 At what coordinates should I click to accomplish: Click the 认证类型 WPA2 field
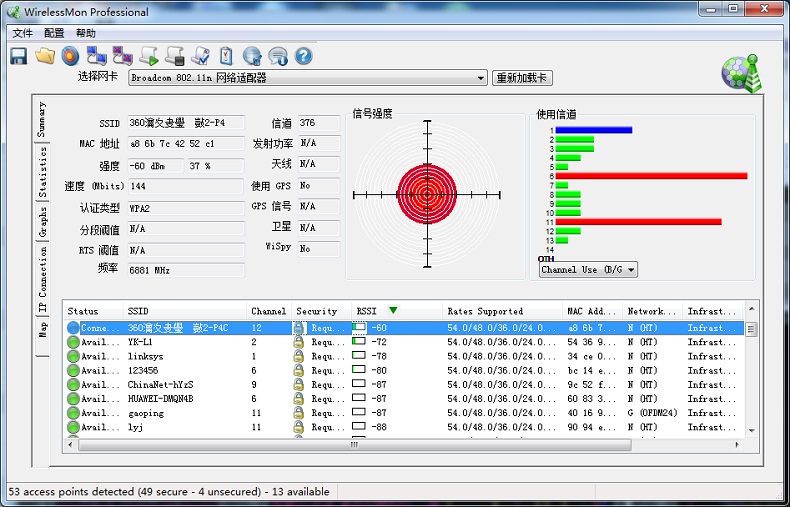(186, 208)
